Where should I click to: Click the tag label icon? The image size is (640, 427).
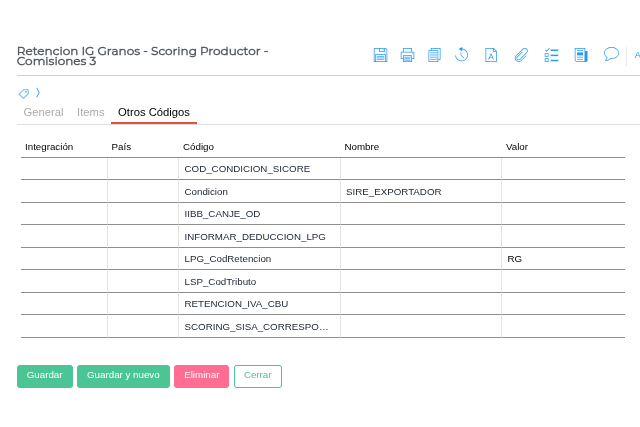24,93
